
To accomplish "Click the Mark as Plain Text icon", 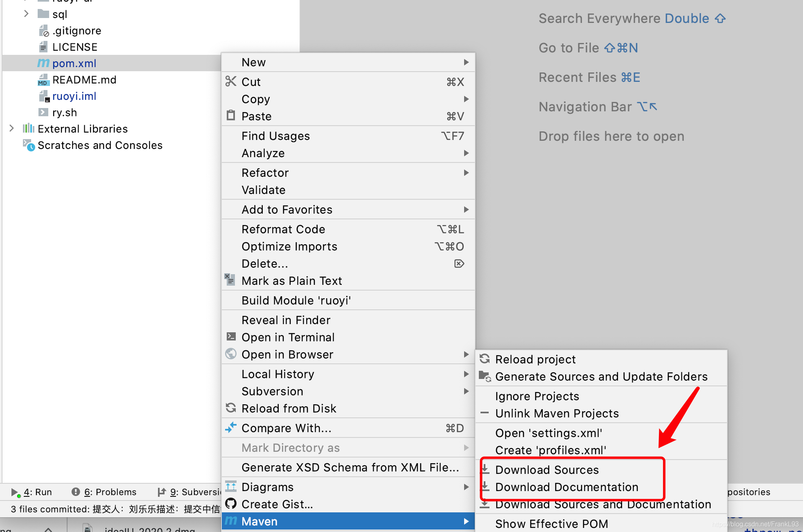I will pos(230,280).
